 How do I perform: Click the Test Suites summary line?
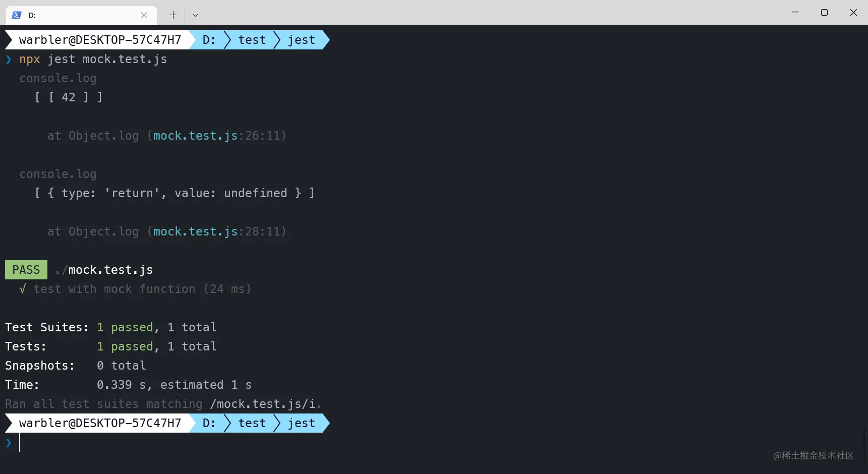point(111,327)
